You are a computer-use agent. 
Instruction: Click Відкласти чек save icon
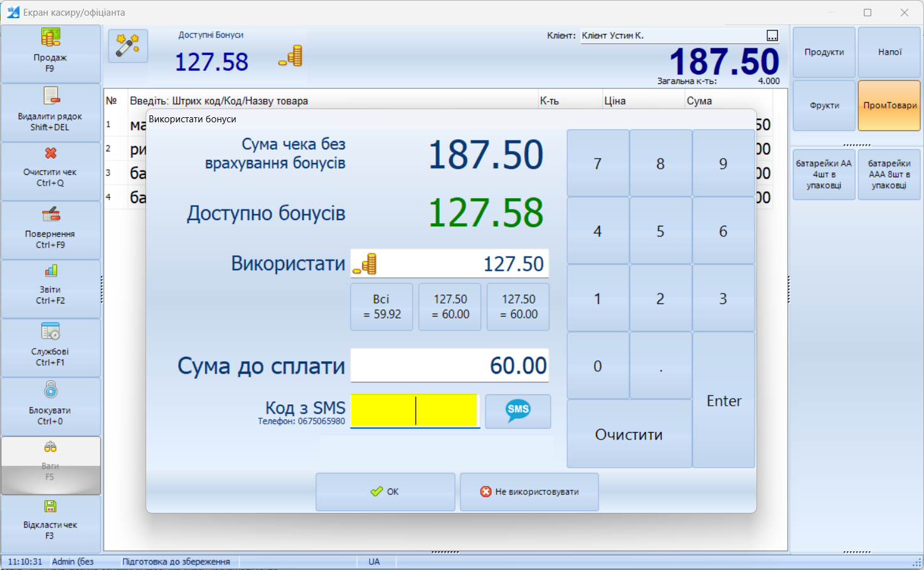pyautogui.click(x=51, y=507)
